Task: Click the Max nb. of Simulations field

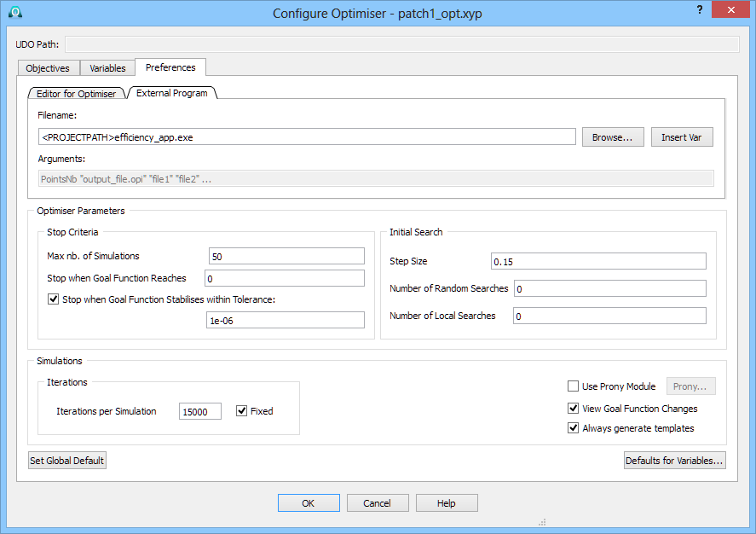Action: pos(286,256)
